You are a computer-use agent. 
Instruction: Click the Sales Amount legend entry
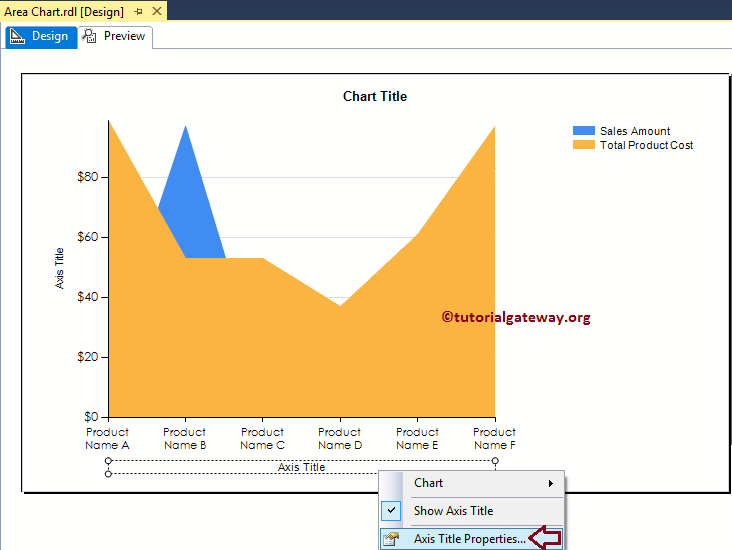(621, 131)
